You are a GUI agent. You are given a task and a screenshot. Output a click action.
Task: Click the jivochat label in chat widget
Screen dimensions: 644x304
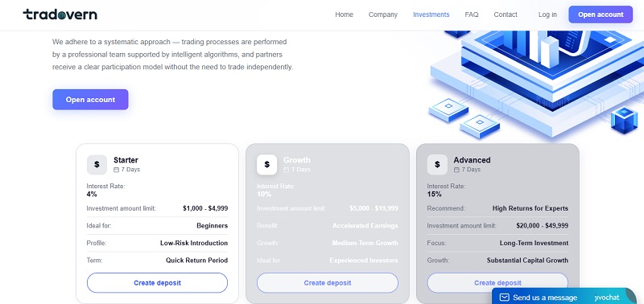[x=608, y=298]
